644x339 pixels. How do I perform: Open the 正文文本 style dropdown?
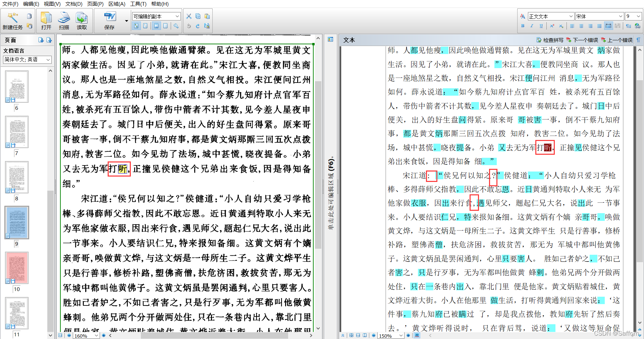[x=551, y=16]
